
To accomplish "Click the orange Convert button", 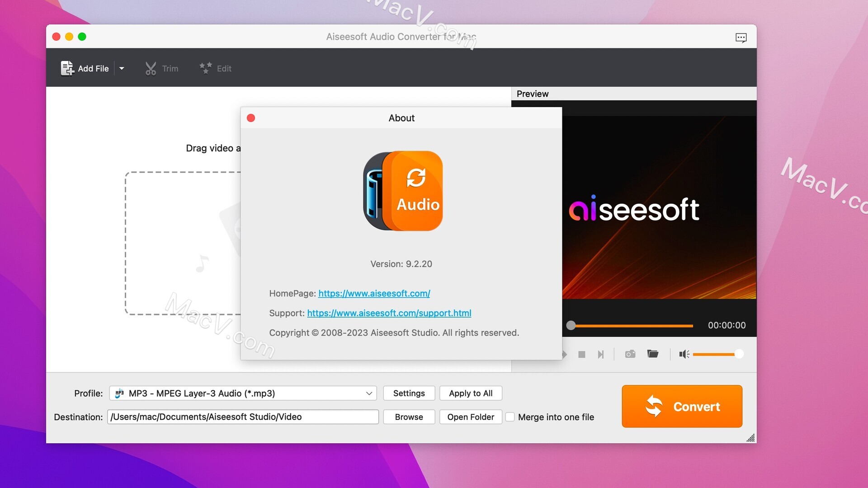I will tap(682, 406).
